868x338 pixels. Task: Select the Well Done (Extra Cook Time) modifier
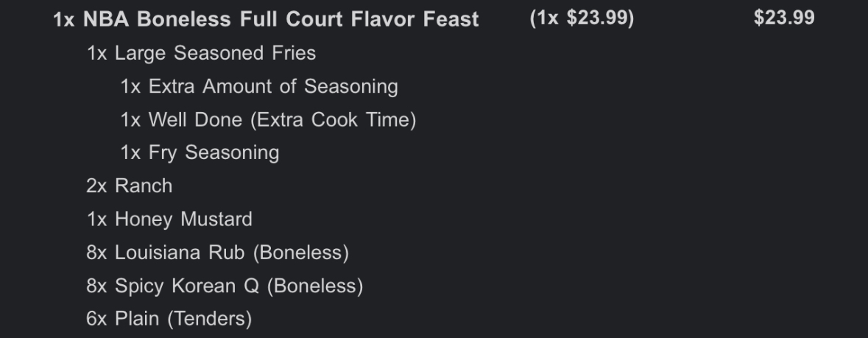click(x=282, y=119)
